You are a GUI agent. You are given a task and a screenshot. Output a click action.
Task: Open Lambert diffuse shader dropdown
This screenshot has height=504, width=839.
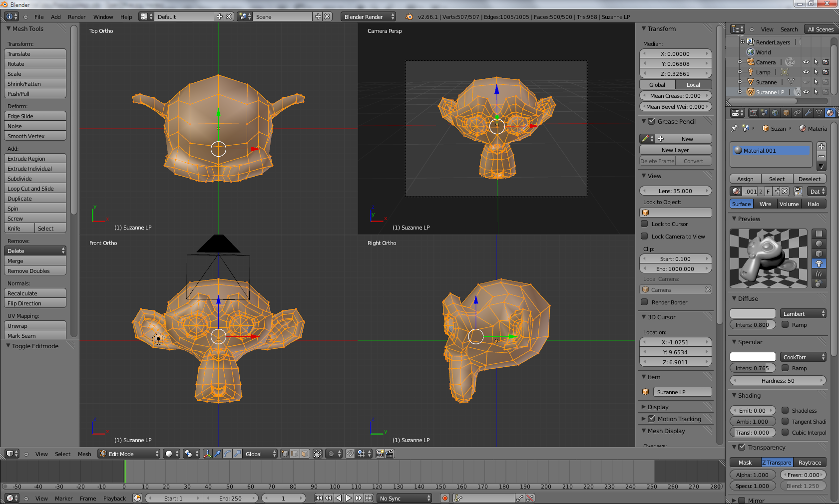pyautogui.click(x=803, y=313)
